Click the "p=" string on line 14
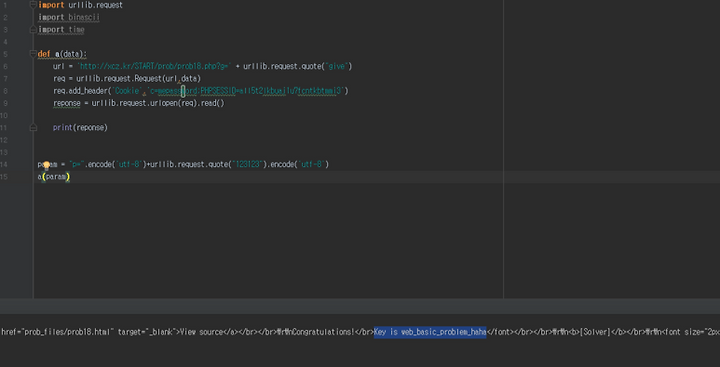 point(77,164)
